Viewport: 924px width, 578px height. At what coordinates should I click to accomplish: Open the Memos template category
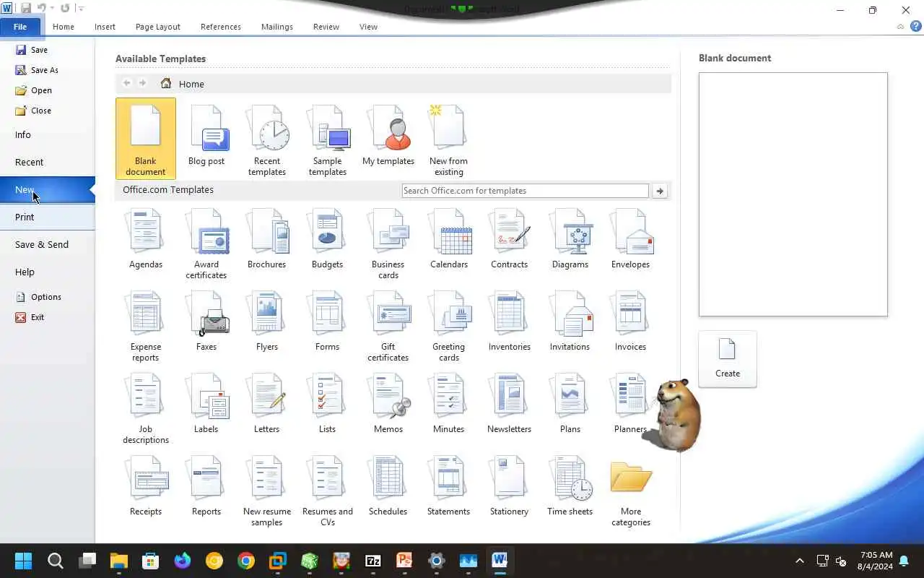click(x=388, y=404)
